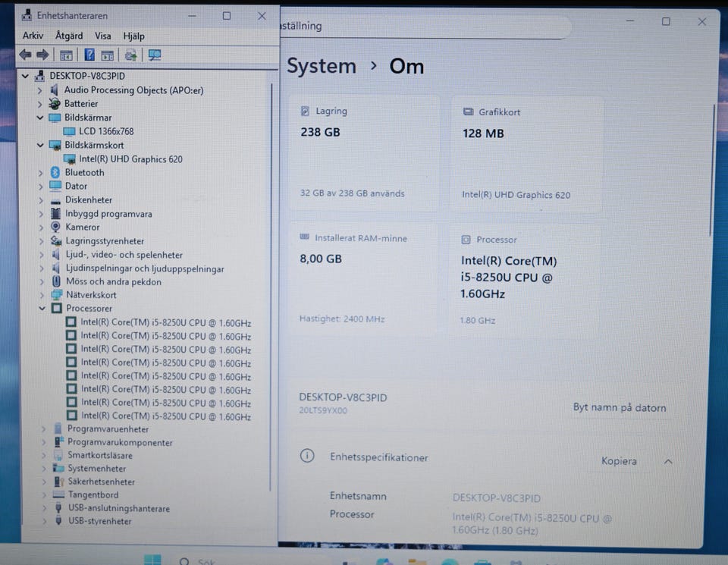The image size is (728, 565).
Task: Select the Systemenheter folder icon
Action: coord(58,468)
